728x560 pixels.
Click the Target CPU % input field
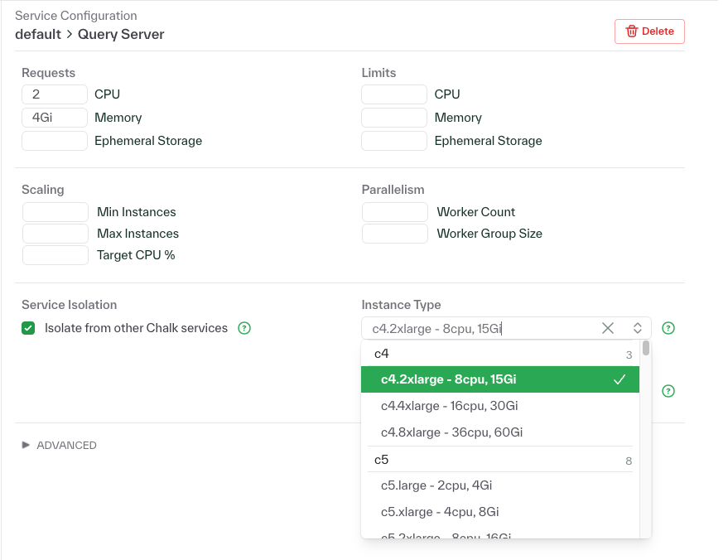[x=55, y=254]
